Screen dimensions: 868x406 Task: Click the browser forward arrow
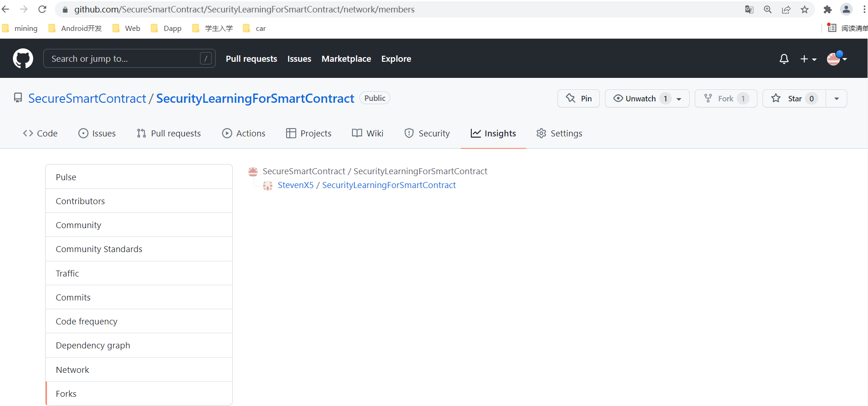pos(24,9)
